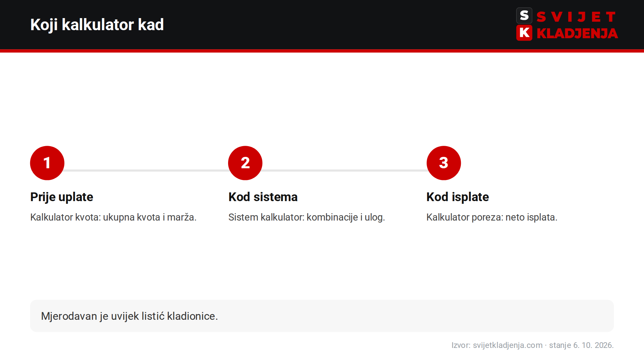644x362 pixels.
Task: Click the source line with svijetkladjenja.com
Action: click(x=532, y=345)
